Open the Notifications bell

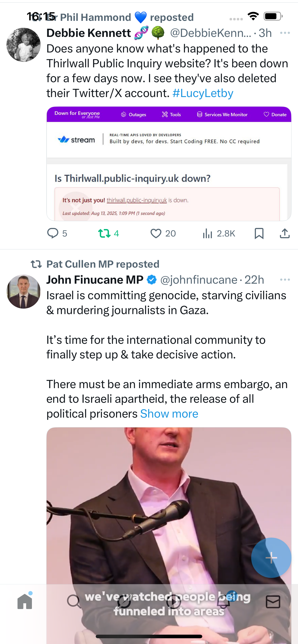point(223,602)
